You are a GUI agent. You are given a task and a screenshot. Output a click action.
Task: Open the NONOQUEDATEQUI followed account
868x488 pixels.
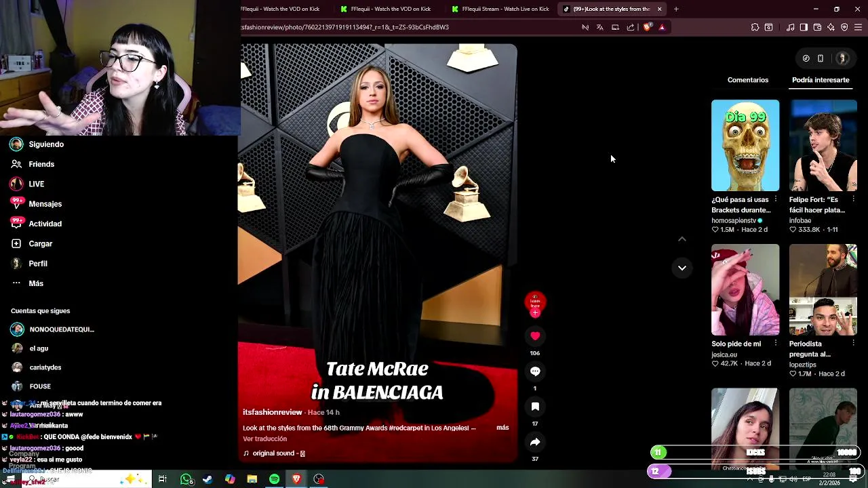pyautogui.click(x=53, y=329)
